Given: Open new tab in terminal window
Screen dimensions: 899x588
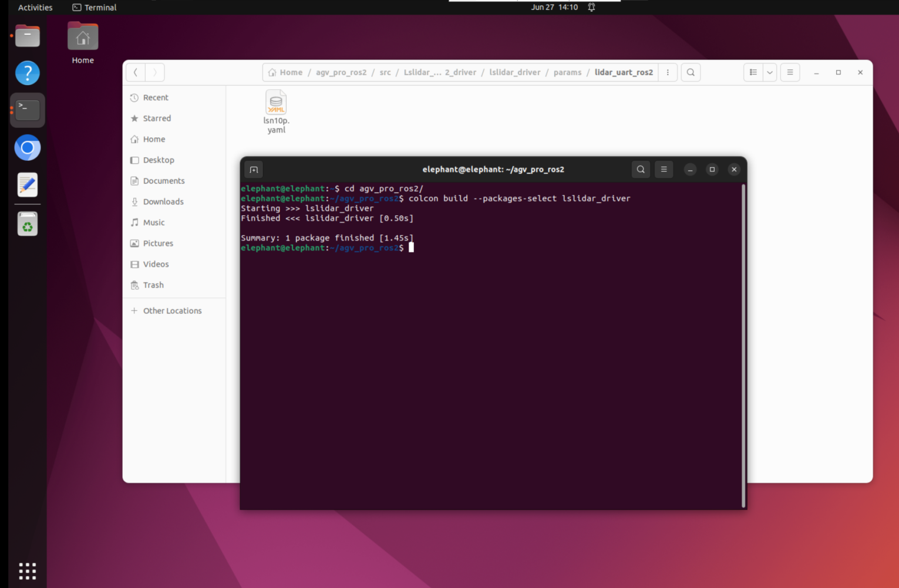Looking at the screenshot, I should (x=254, y=170).
